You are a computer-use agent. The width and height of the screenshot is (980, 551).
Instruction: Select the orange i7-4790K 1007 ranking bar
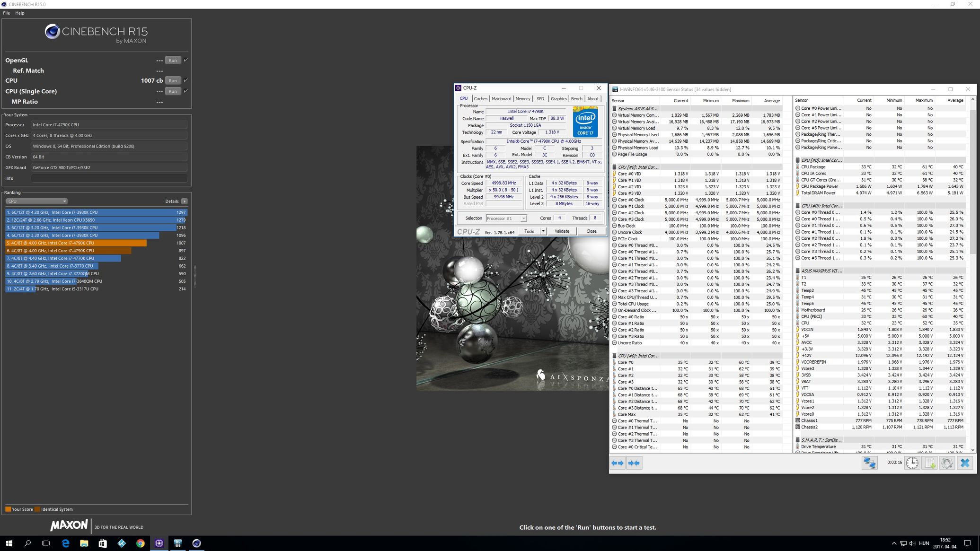[76, 243]
